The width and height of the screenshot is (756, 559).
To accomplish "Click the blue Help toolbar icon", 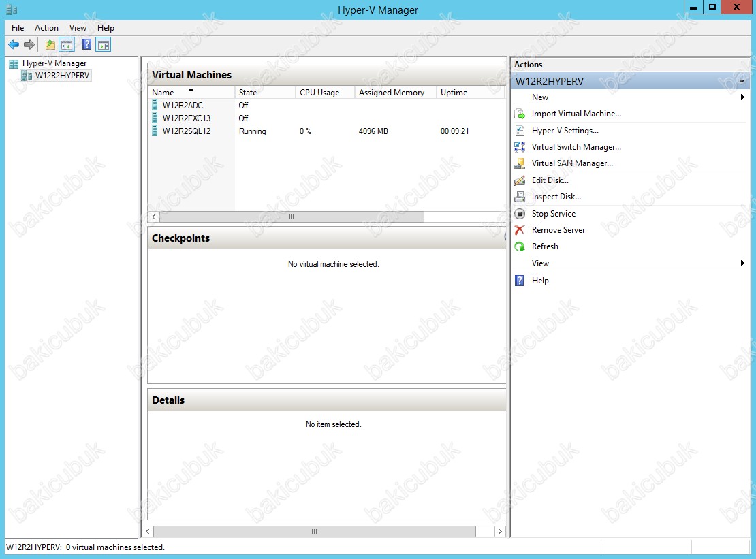I will coord(86,45).
